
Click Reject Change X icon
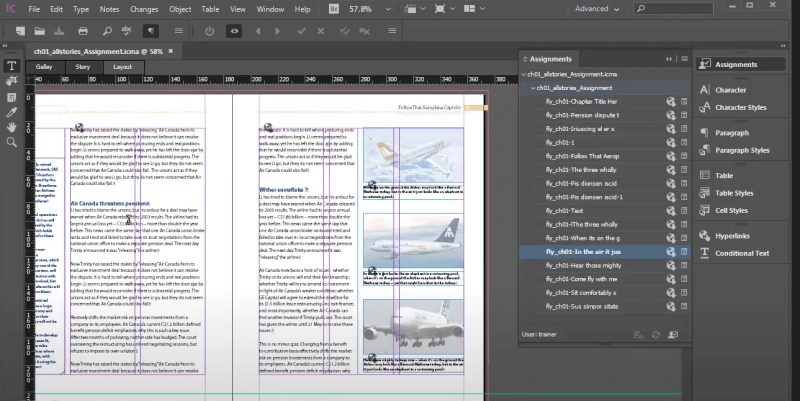(320, 31)
